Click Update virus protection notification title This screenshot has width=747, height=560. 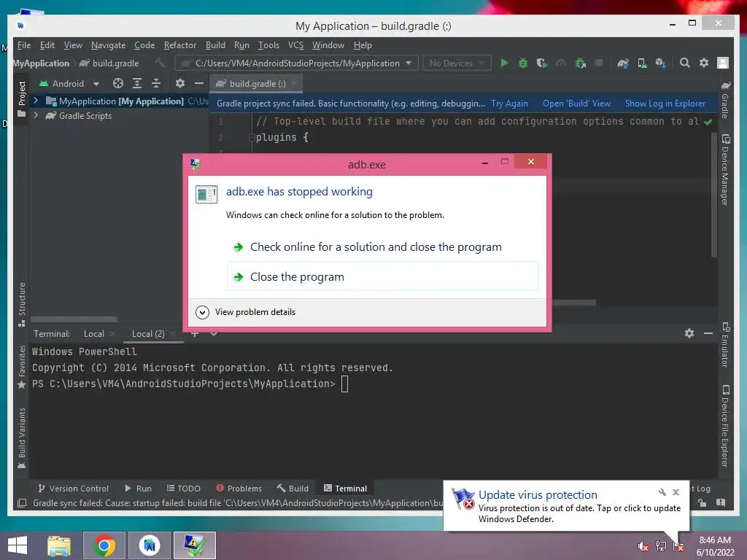coord(538,495)
